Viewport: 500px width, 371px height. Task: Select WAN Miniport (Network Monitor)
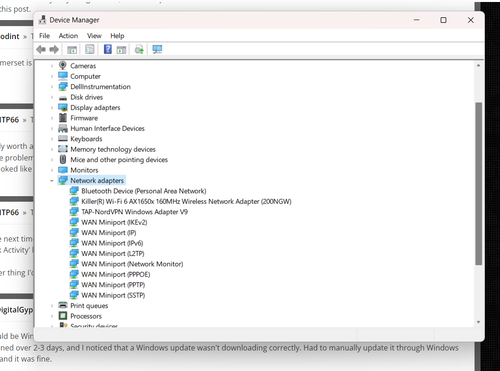pos(132,264)
